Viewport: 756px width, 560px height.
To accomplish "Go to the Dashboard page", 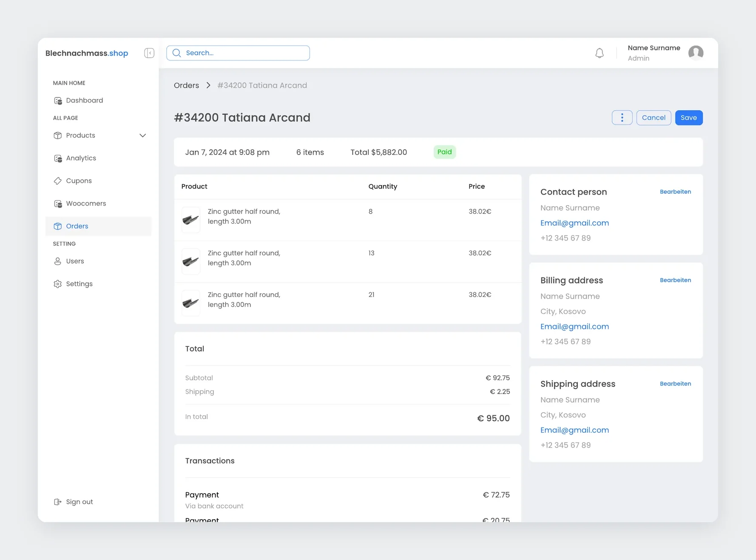I will [x=84, y=100].
